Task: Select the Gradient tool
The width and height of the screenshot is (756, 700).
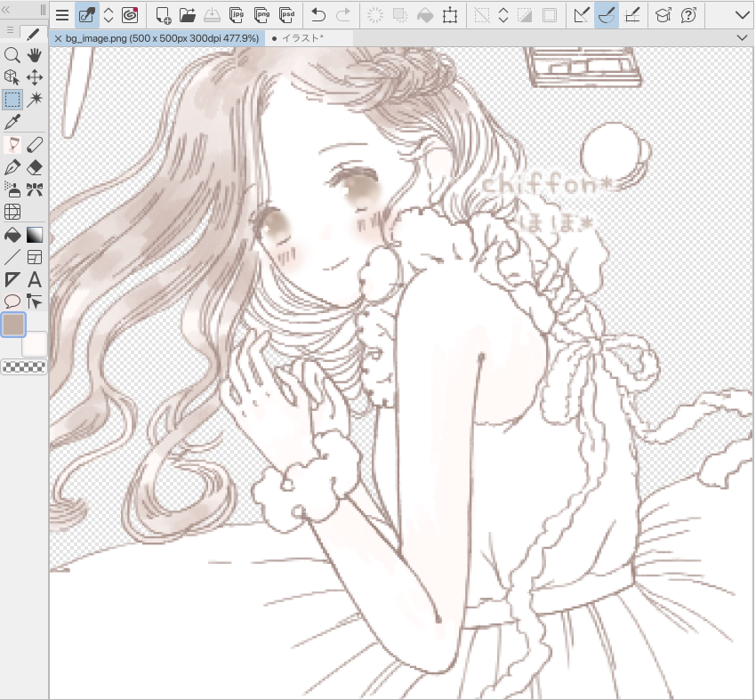Action: point(35,235)
